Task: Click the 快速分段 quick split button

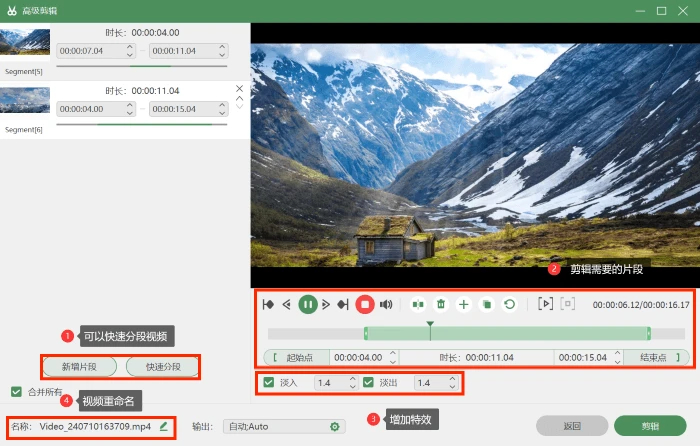Action: coord(163,367)
